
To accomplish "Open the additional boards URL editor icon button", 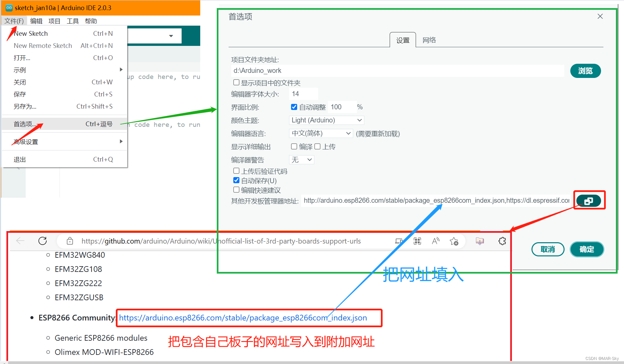I will 589,201.
